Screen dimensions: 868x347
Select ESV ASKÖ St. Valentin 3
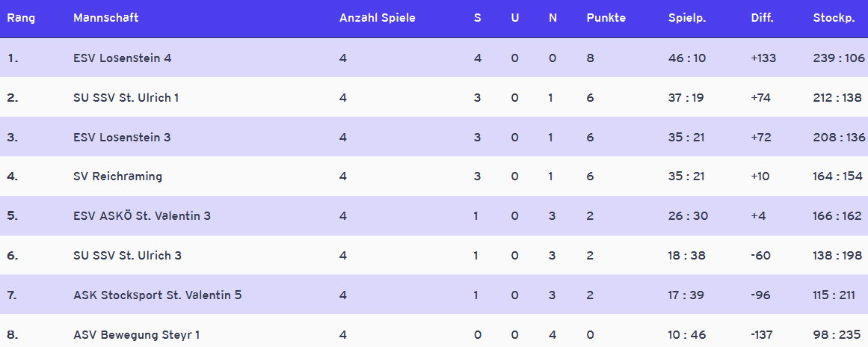coord(142,216)
